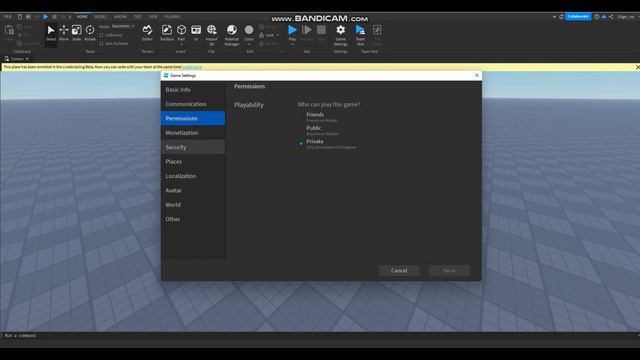This screenshot has width=640, height=360.
Task: Activate the Scale tool
Action: [x=76, y=33]
